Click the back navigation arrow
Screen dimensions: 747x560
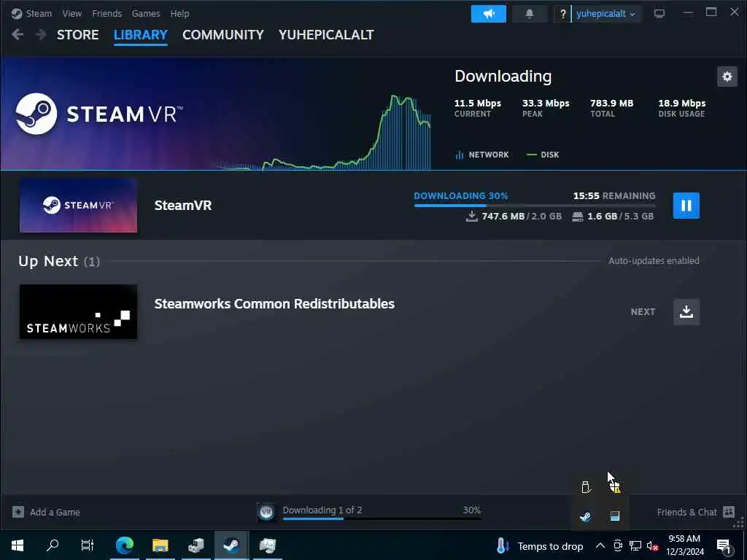point(18,34)
